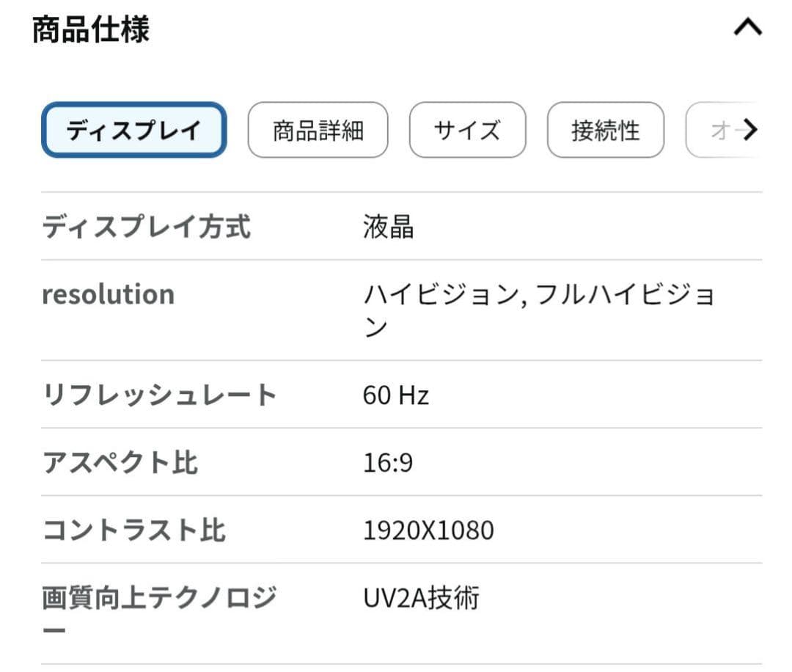View the 接続性 specifications

tap(606, 129)
